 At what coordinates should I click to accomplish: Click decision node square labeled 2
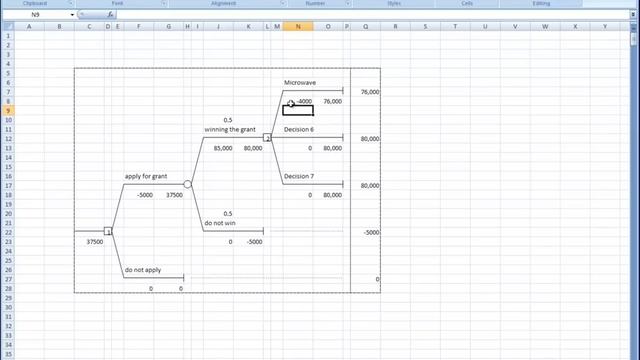267,138
